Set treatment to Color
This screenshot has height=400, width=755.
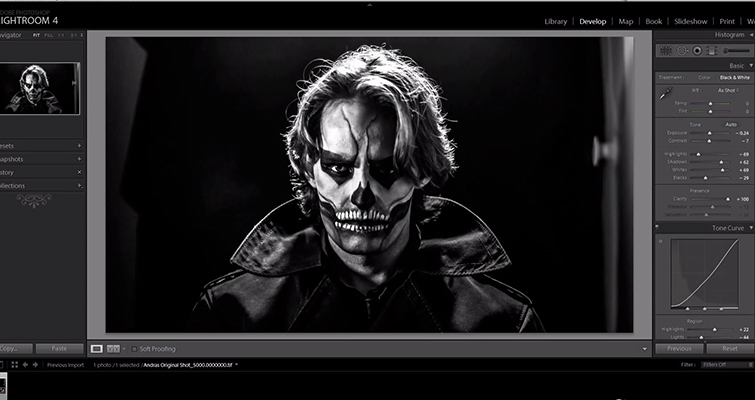coord(704,77)
